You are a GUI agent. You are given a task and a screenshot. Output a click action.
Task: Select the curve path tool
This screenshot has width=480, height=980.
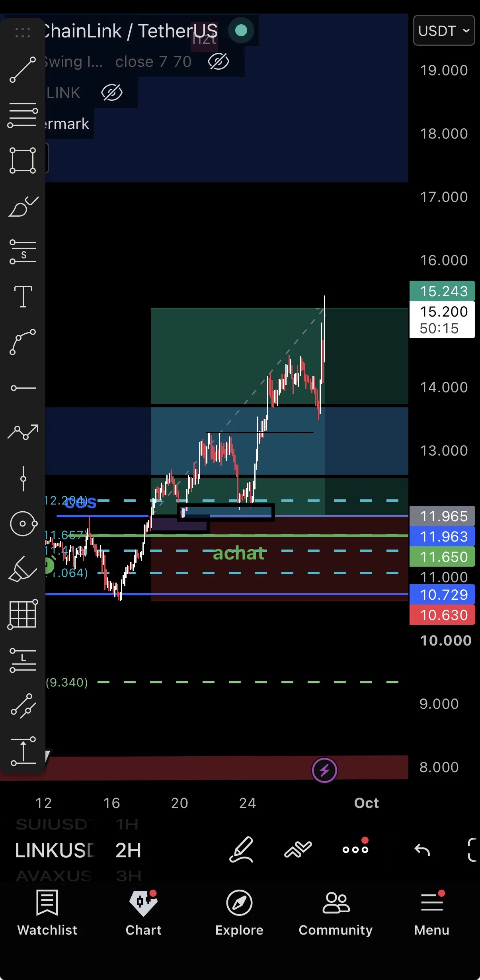point(23,342)
